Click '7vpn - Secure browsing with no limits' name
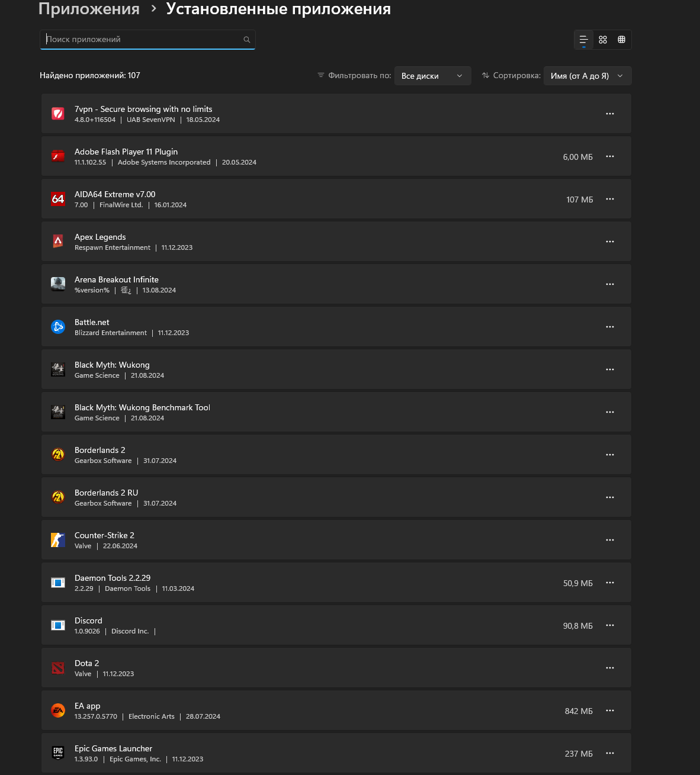Viewport: 700px width, 775px height. [143, 109]
